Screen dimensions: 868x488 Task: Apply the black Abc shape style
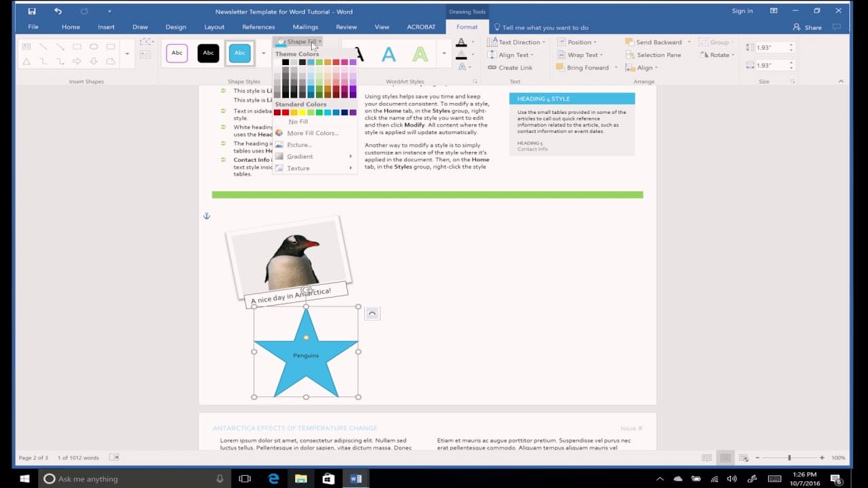click(x=208, y=53)
